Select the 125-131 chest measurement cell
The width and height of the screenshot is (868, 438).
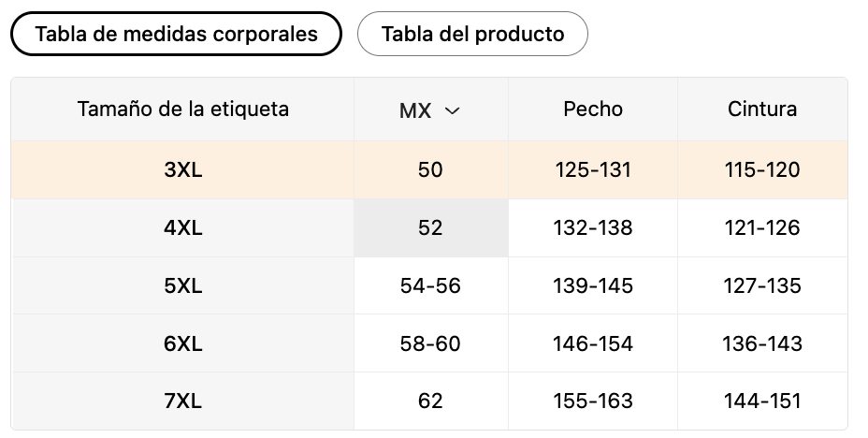tap(593, 170)
